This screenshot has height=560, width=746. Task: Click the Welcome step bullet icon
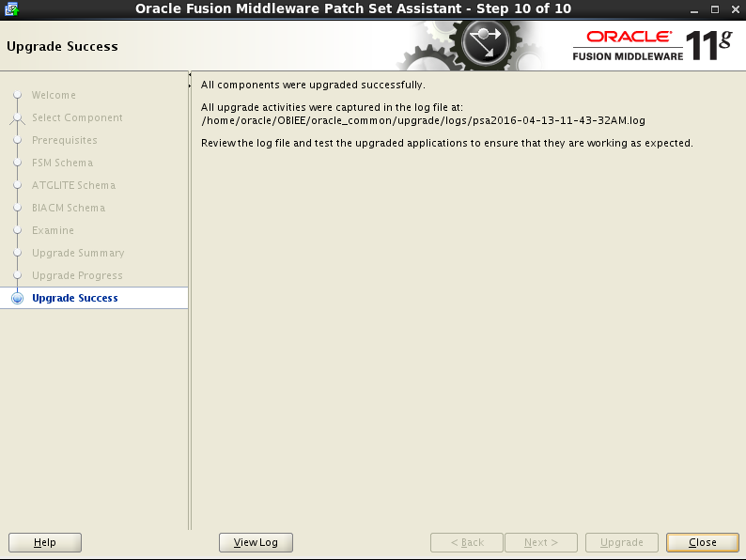18,95
